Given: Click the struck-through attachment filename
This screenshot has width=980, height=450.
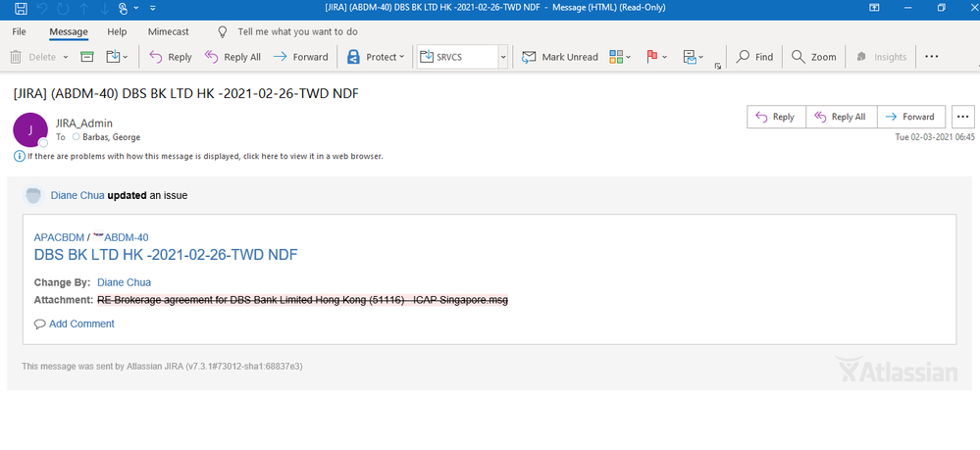Looking at the screenshot, I should (x=302, y=300).
